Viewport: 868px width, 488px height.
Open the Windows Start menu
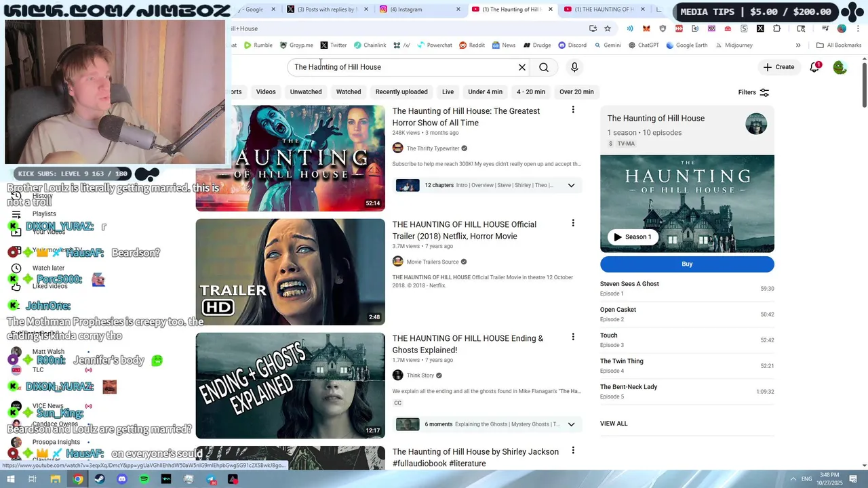click(x=10, y=479)
